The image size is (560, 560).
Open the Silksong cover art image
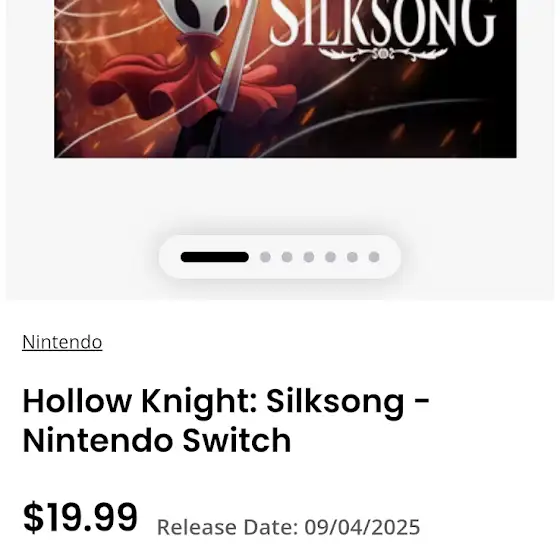tap(285, 79)
